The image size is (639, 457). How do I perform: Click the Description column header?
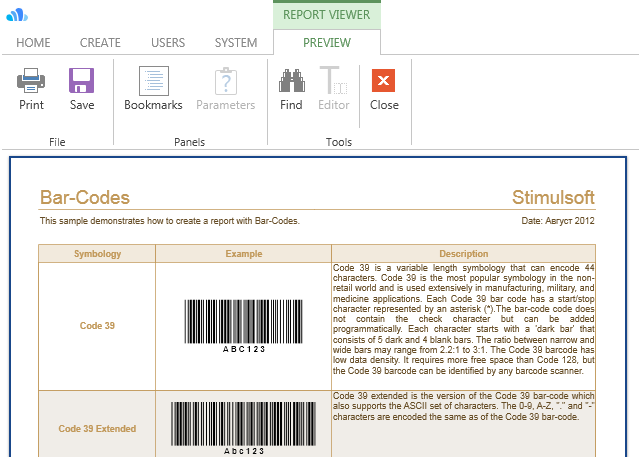(x=464, y=254)
